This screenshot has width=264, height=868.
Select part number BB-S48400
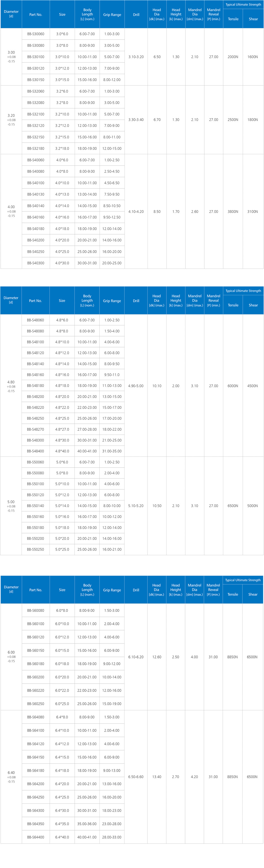coord(35,451)
